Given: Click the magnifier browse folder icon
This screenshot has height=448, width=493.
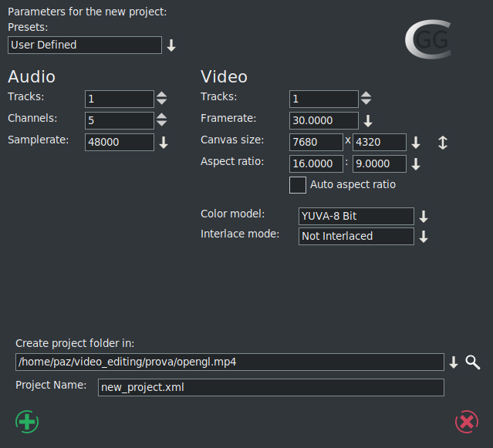Looking at the screenshot, I should pyautogui.click(x=473, y=362).
